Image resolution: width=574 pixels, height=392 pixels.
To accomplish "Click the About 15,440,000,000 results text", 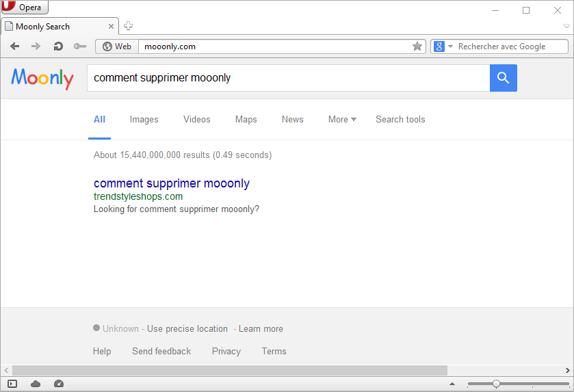I will coord(183,155).
